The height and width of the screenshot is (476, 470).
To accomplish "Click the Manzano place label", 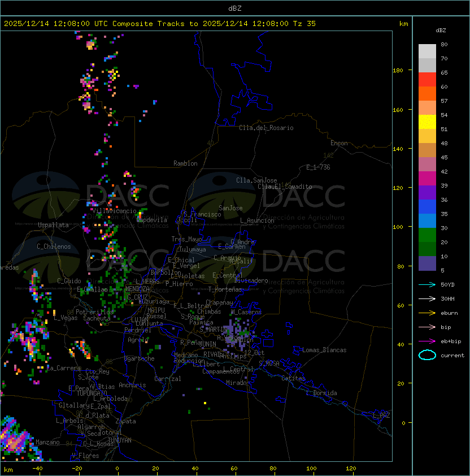I will pos(47,442).
